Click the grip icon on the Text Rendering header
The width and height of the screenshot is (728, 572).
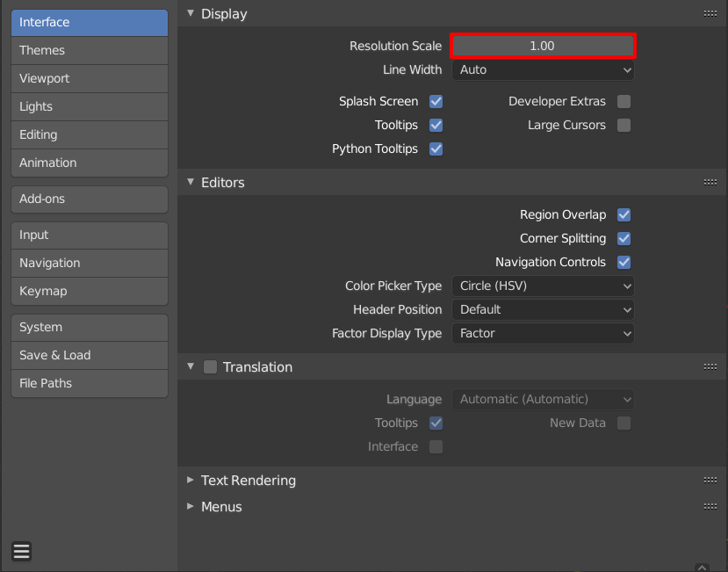coord(710,480)
